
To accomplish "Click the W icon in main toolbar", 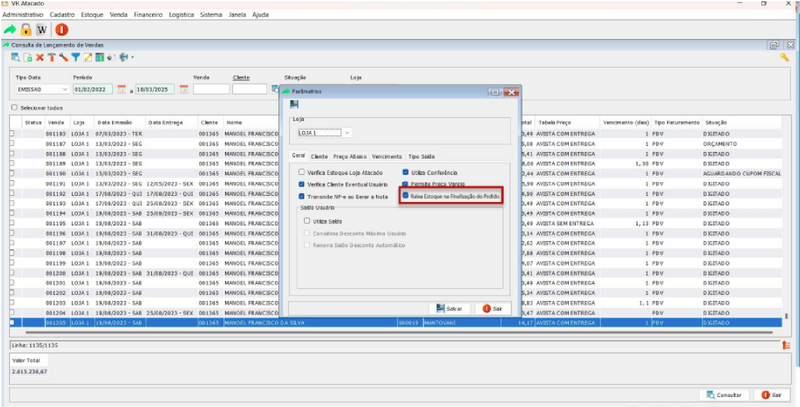I will click(x=42, y=30).
